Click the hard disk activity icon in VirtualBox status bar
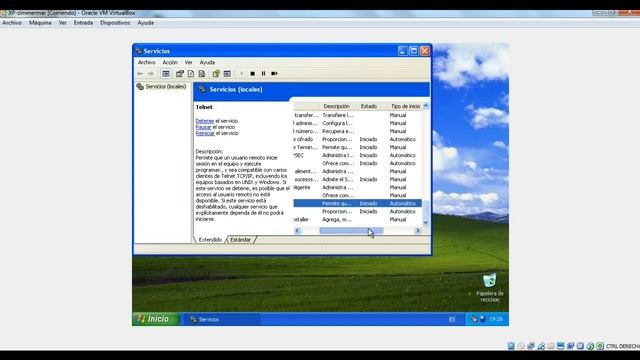Viewport: 640px width, 360px height. (511, 346)
